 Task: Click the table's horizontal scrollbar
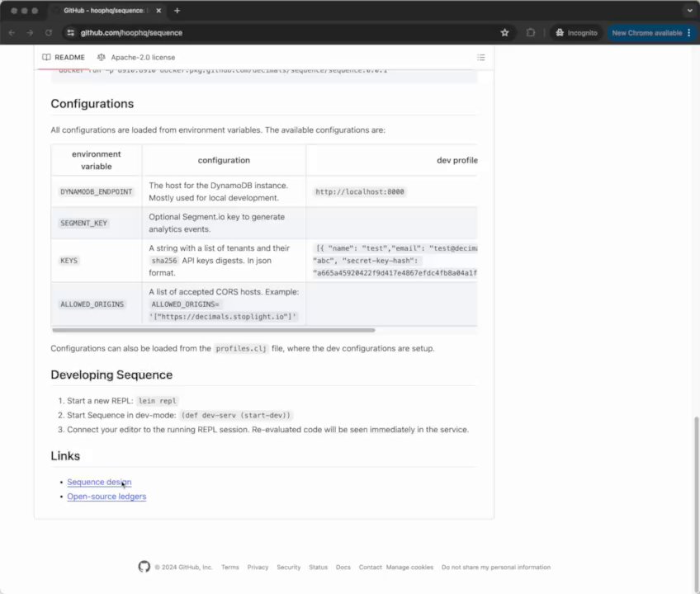pos(213,330)
